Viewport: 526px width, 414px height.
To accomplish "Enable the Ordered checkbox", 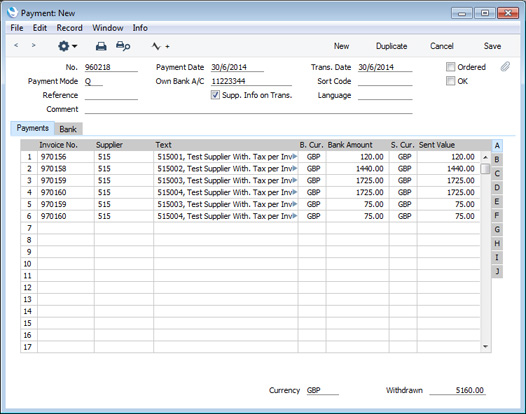I will pos(450,67).
